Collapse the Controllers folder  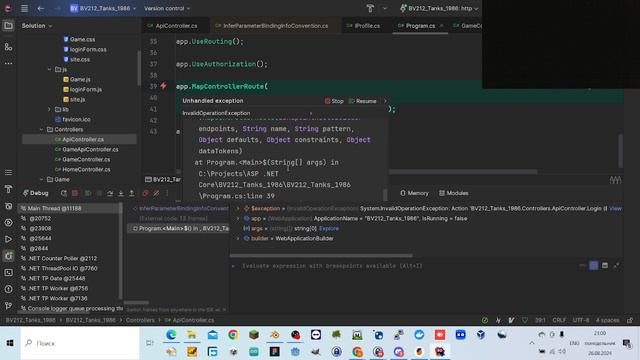(x=41, y=129)
